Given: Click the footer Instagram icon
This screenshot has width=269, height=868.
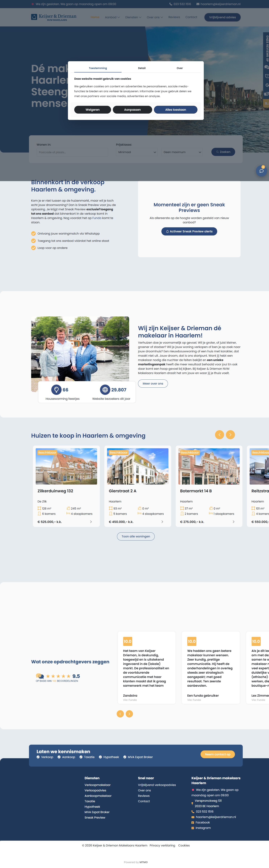Looking at the screenshot, I should coord(193,828).
